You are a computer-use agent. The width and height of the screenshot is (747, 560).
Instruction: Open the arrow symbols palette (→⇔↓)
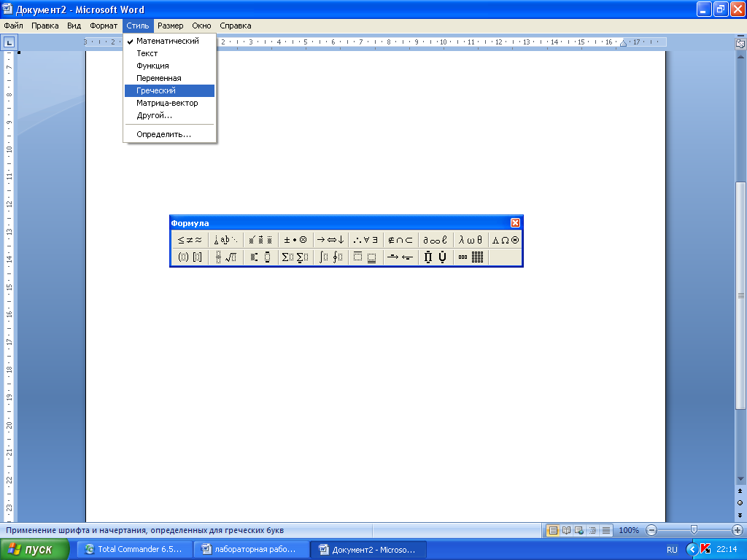click(330, 240)
